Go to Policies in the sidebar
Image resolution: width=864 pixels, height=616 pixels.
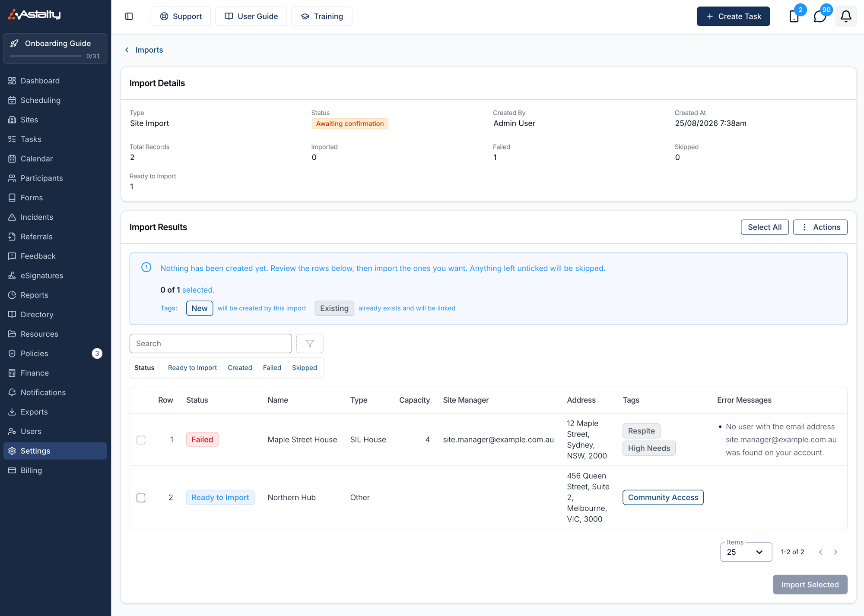(x=55, y=354)
